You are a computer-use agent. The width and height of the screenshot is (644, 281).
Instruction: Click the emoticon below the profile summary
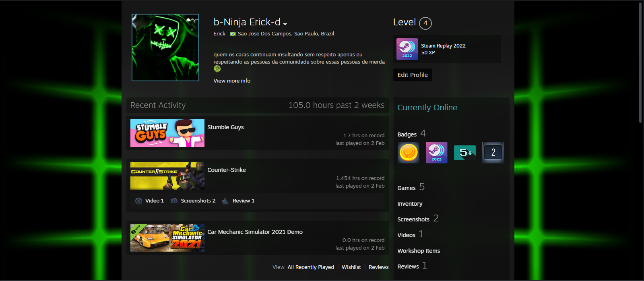pyautogui.click(x=217, y=69)
